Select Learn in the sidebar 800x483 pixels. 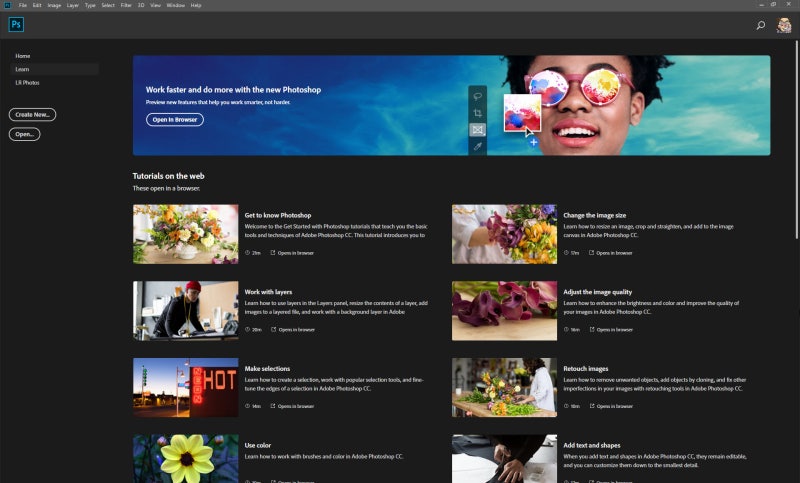tap(55, 69)
